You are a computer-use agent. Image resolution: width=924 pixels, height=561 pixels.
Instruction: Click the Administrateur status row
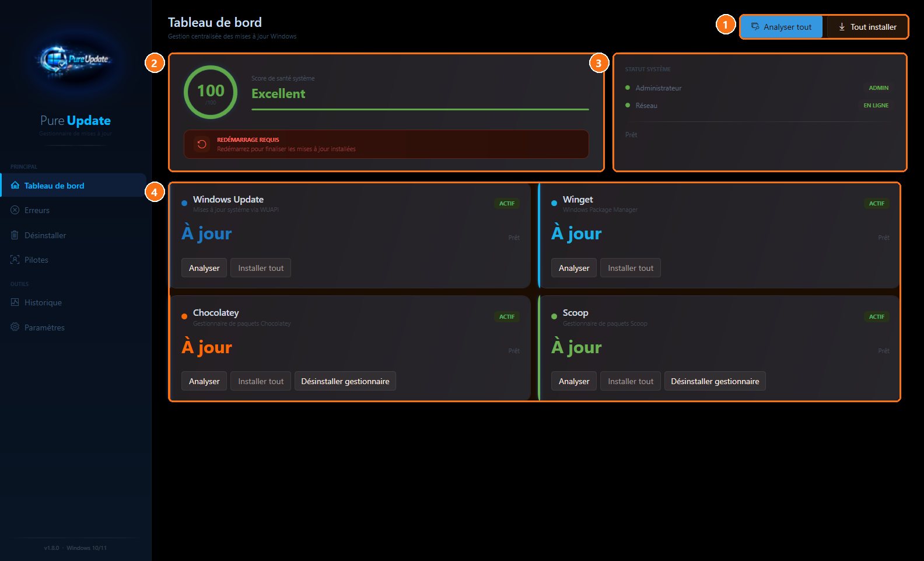(x=759, y=88)
